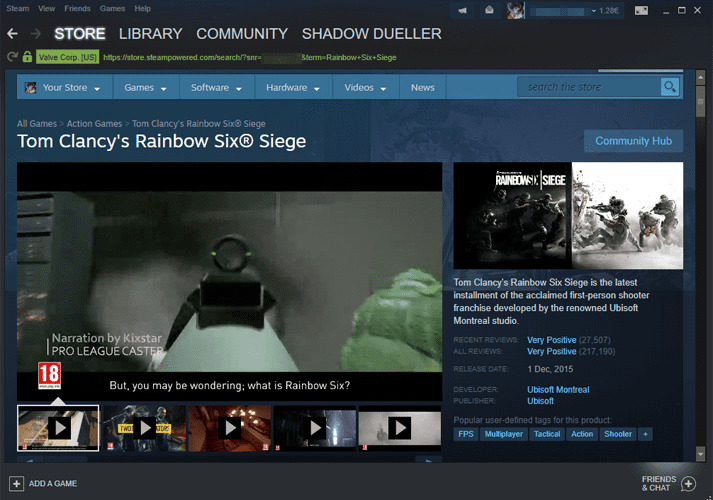Open the View menu

46,9
